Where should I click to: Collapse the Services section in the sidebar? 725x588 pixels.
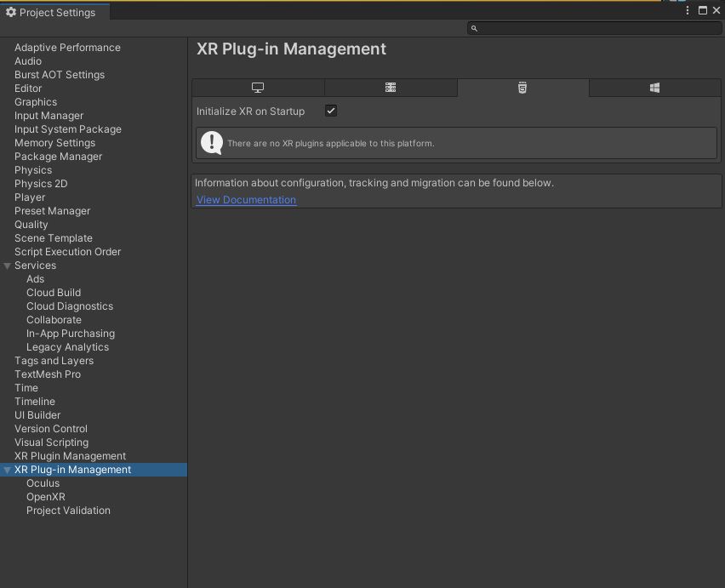point(7,265)
